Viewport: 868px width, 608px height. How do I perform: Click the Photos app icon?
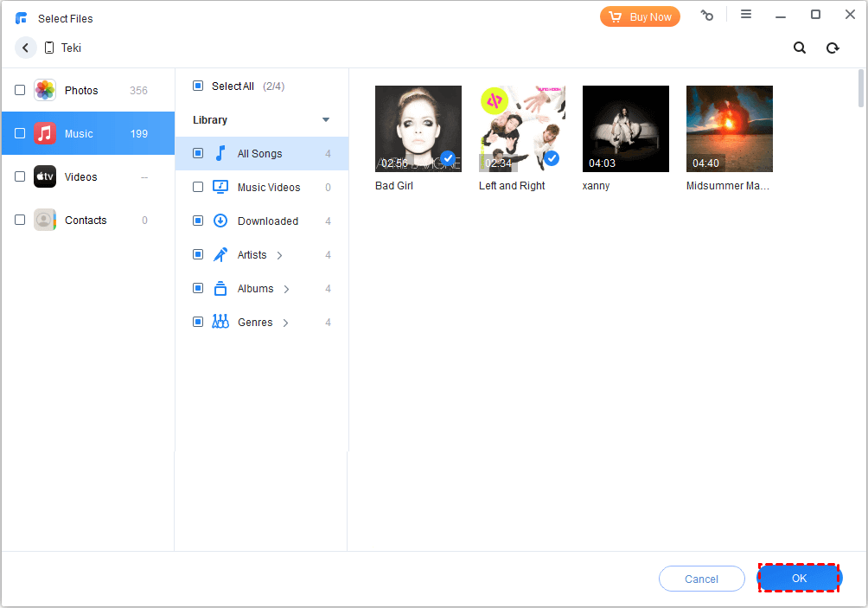(45, 90)
